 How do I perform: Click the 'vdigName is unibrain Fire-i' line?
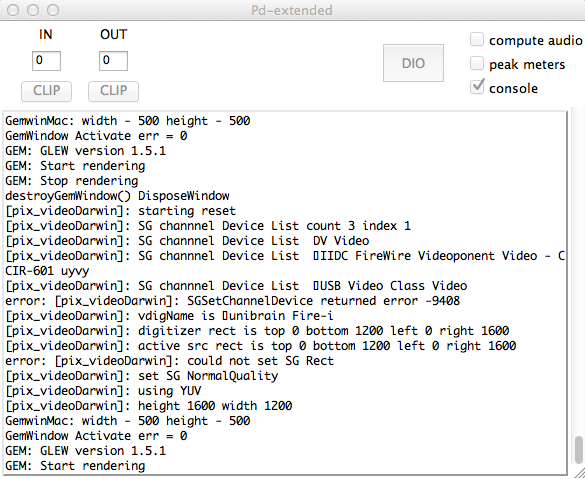tap(169, 316)
